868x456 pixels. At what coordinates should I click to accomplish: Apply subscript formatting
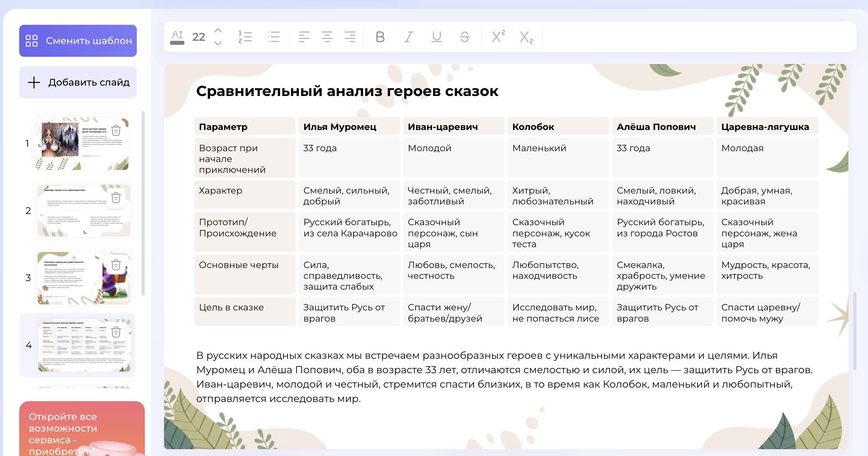pos(526,37)
